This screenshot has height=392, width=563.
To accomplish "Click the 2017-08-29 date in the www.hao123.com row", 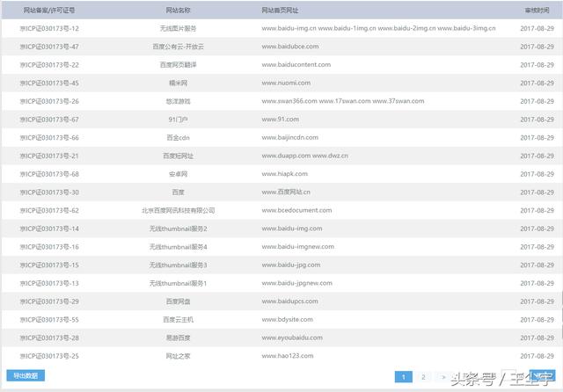I will 537,356.
